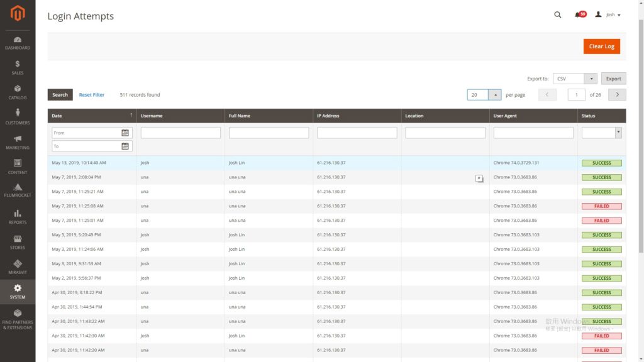Go to the next page arrow
Viewport: 644px width, 362px height.
(x=617, y=95)
